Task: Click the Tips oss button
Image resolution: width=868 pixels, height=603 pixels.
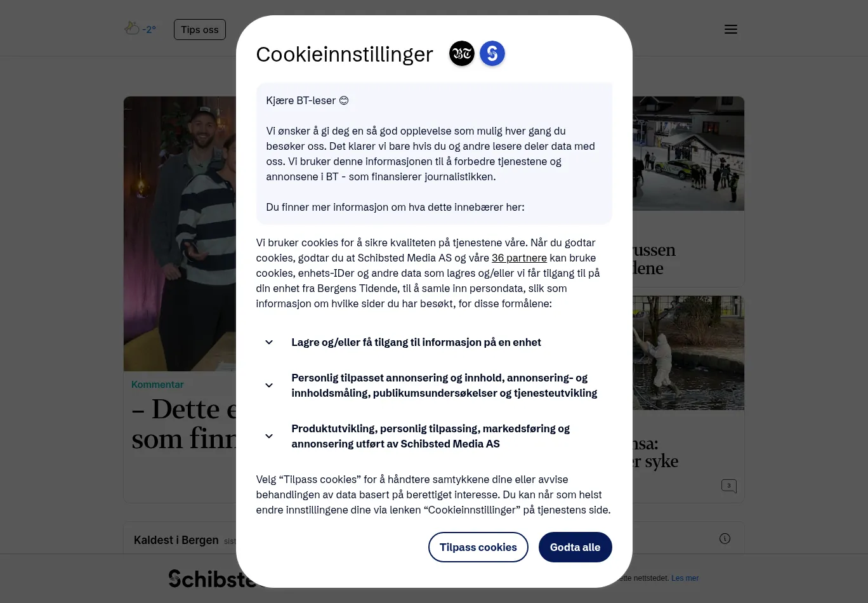Action: 200,29
